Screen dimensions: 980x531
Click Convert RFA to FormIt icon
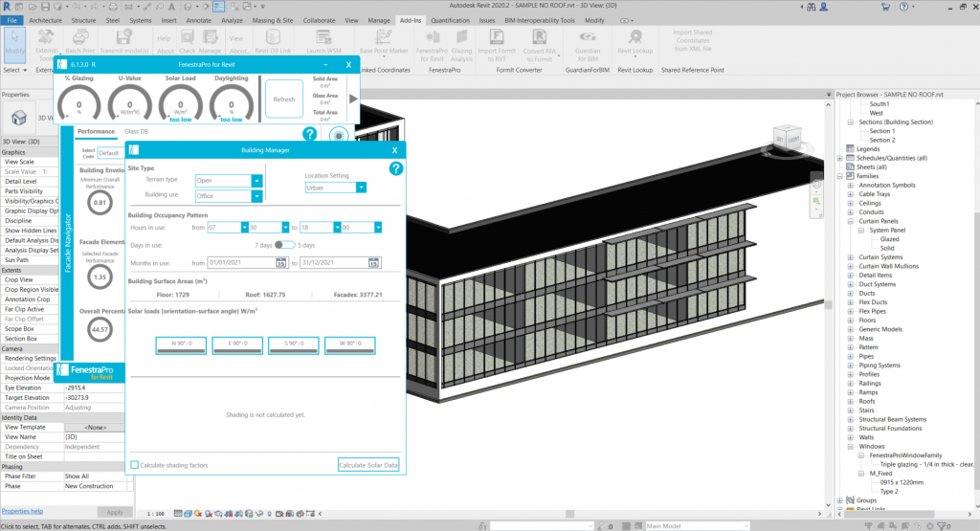pyautogui.click(x=540, y=45)
